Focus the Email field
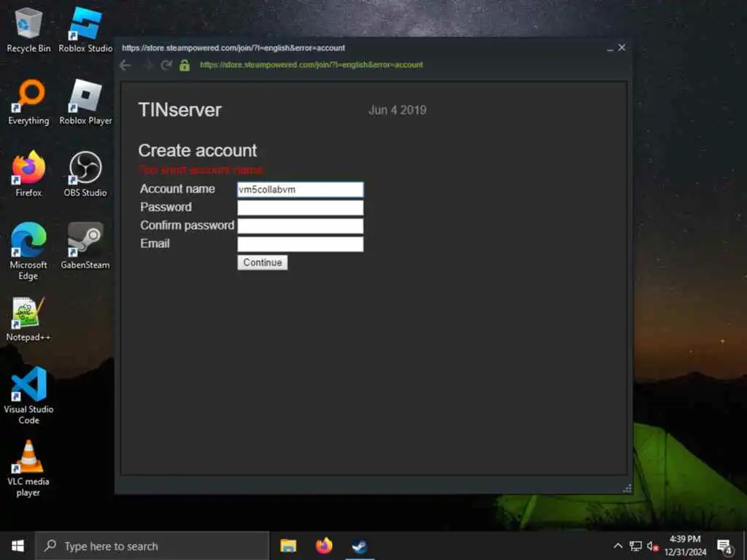Viewport: 747px width, 560px height. 300,244
